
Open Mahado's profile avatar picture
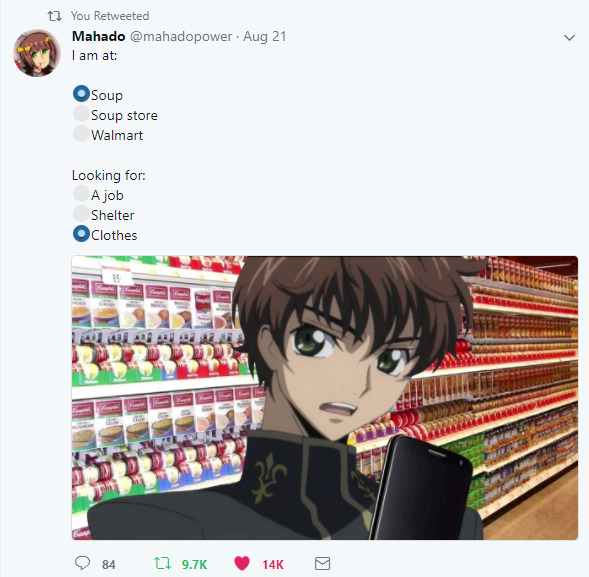click(x=37, y=53)
